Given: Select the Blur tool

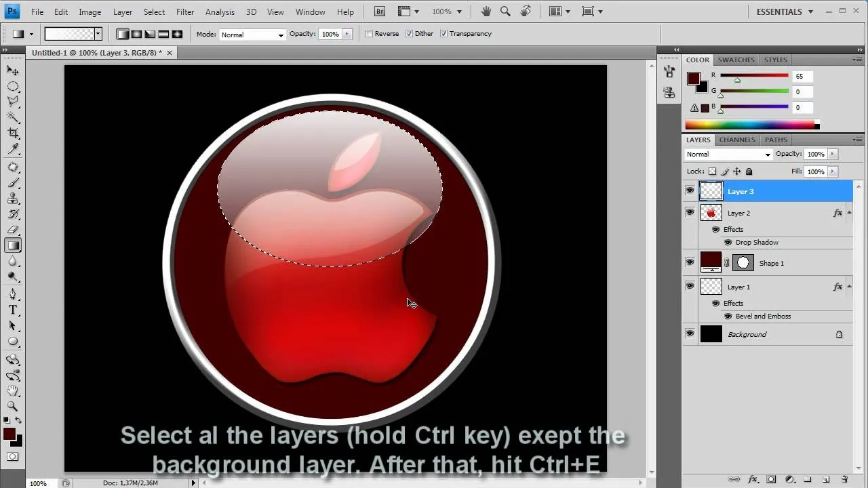Looking at the screenshot, I should click(13, 261).
